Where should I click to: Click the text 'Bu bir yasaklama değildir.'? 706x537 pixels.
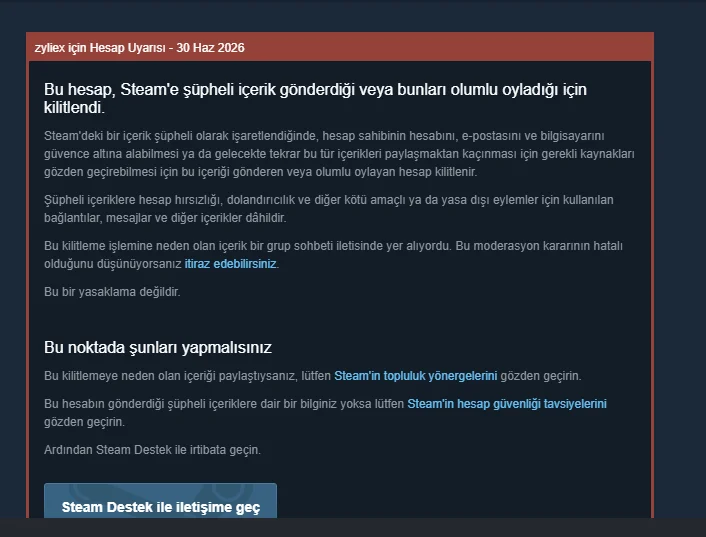pyautogui.click(x=112, y=292)
